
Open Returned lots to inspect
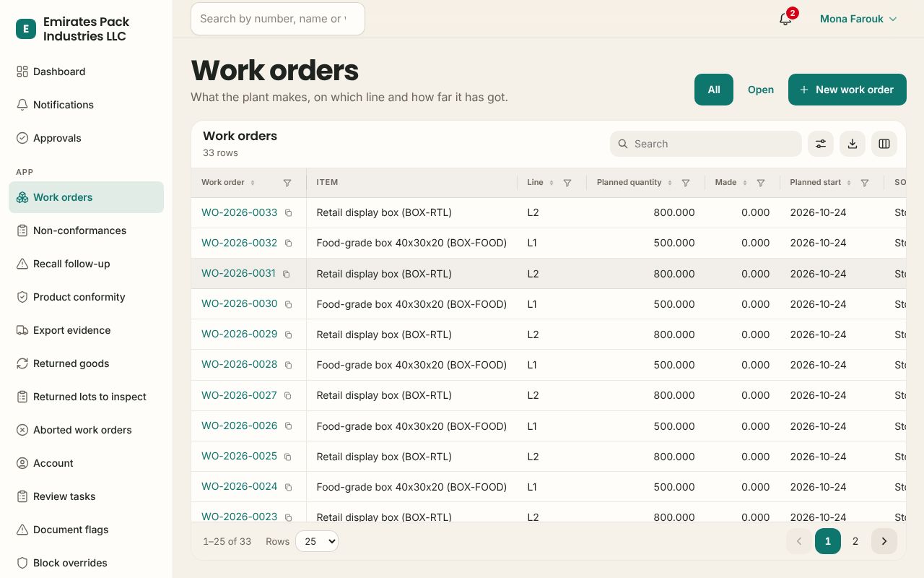tap(87, 397)
